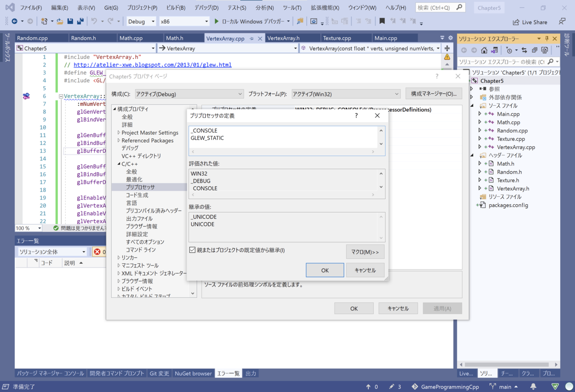Open the Live Share icon
Viewport: 575px width, 392px height.
click(529, 22)
